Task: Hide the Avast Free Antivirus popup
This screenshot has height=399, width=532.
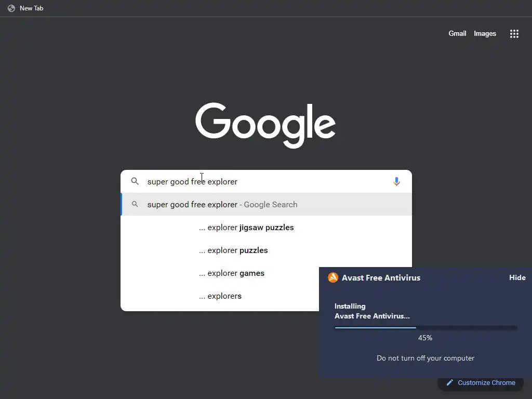Action: coord(517,277)
